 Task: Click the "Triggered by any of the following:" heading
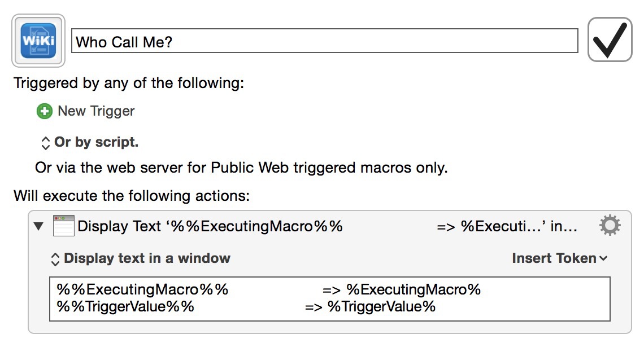[129, 83]
